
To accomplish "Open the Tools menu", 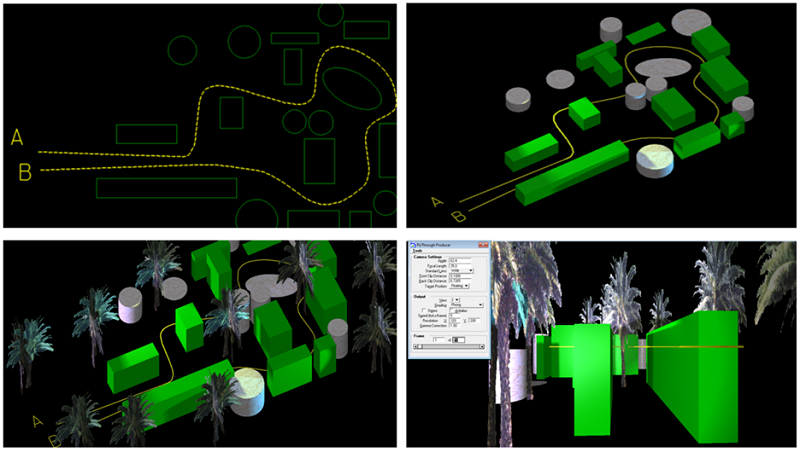I will pos(417,250).
